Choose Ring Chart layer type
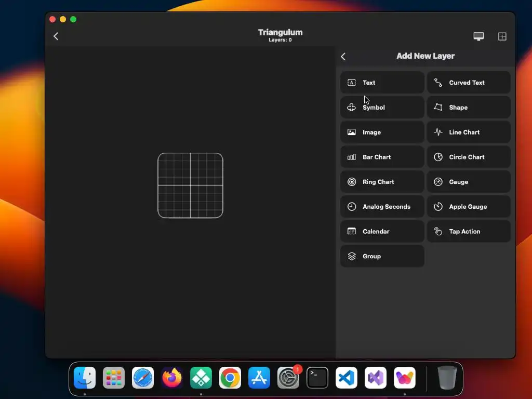532x399 pixels. click(382, 181)
